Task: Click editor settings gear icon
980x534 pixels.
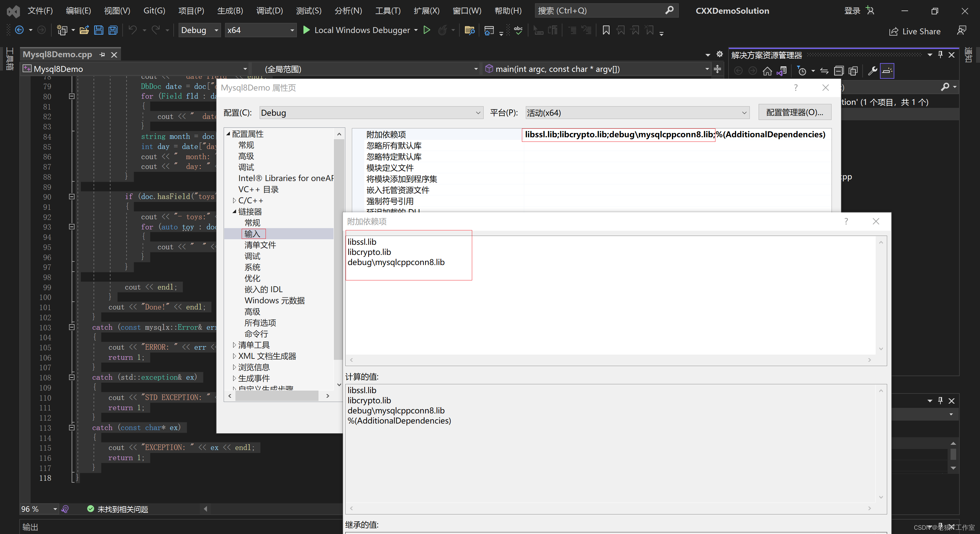Action: (719, 54)
